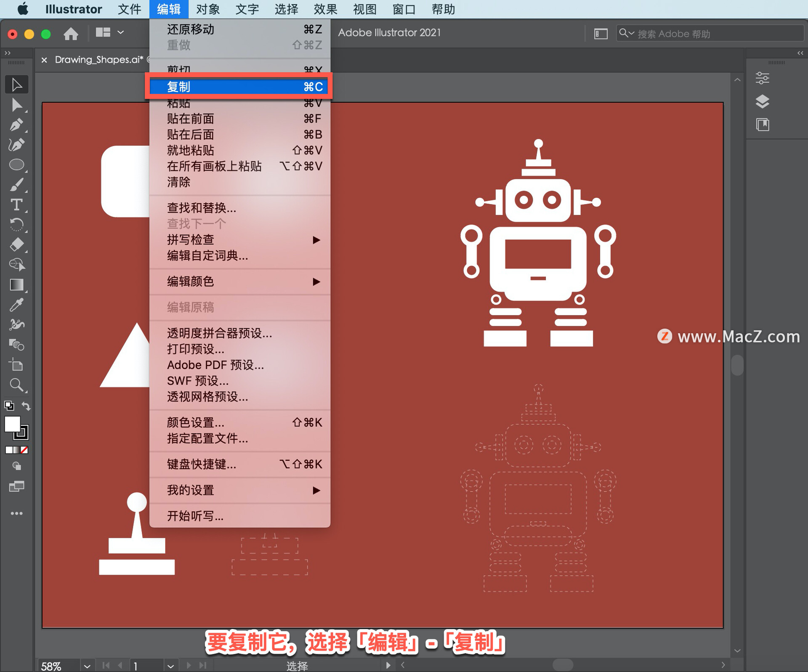Viewport: 808px width, 672px height.
Task: Click the vertical scrollbar thumb
Action: coord(737,365)
